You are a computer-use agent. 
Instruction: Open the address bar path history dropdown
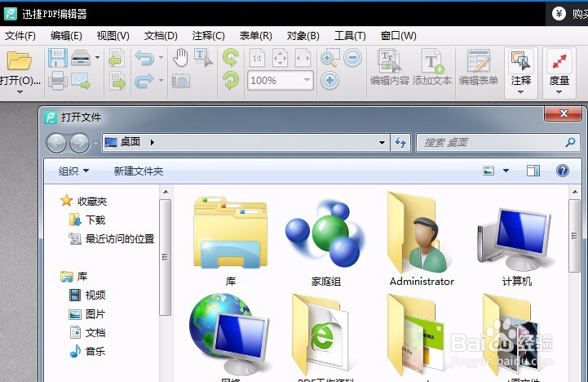(x=382, y=143)
